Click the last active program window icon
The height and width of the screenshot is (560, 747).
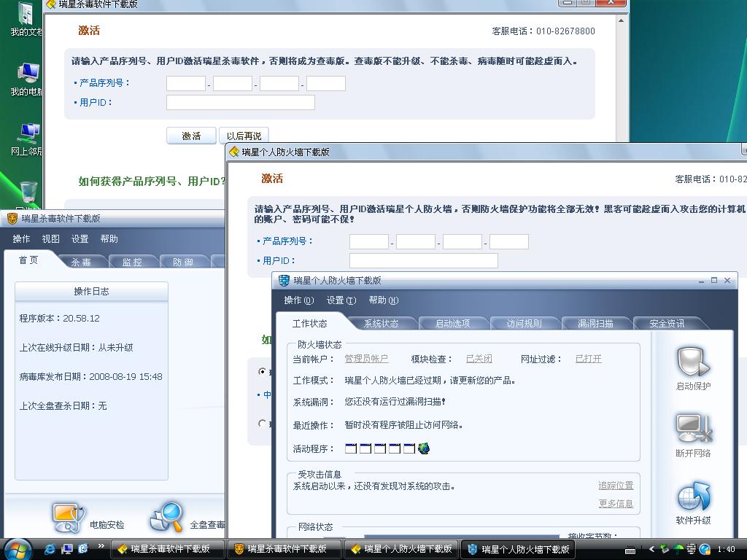coord(409,448)
